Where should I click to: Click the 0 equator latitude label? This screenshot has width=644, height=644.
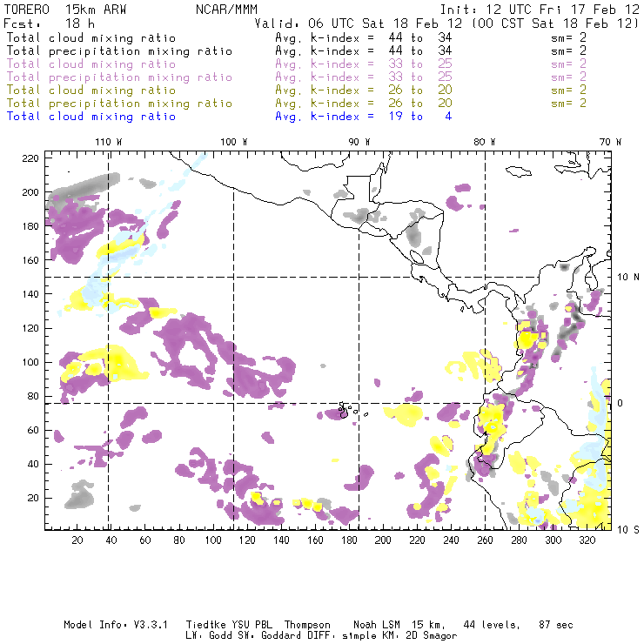621,403
